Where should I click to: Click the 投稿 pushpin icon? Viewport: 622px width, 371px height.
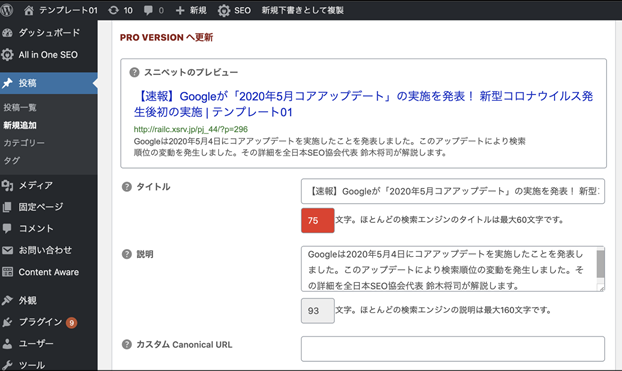7,83
